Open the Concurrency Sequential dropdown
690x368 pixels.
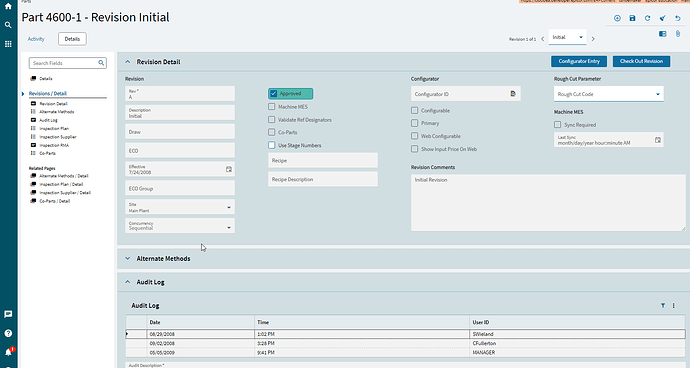(x=180, y=226)
